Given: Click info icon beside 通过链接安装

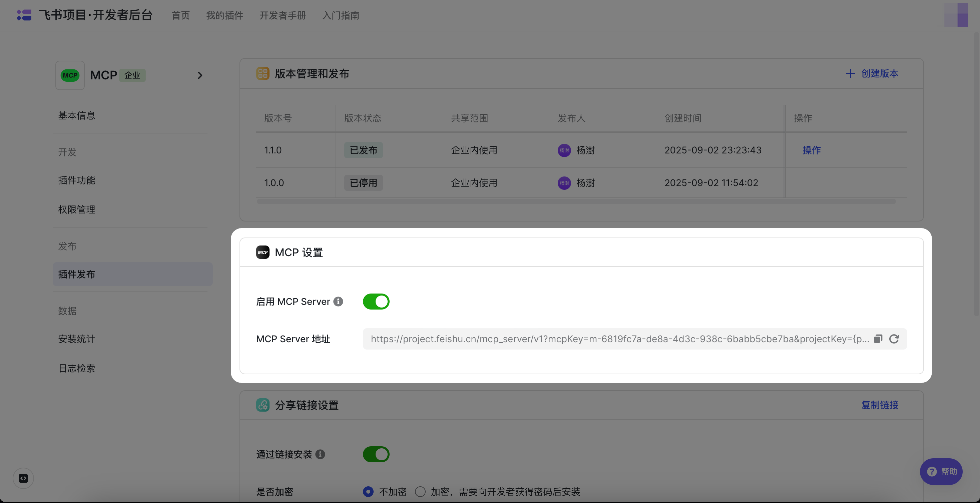Looking at the screenshot, I should pyautogui.click(x=320, y=454).
